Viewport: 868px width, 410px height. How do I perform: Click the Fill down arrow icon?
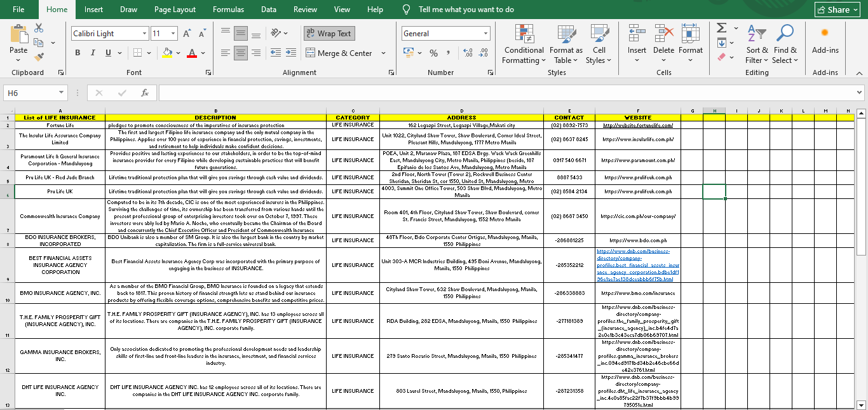pyautogui.click(x=721, y=43)
